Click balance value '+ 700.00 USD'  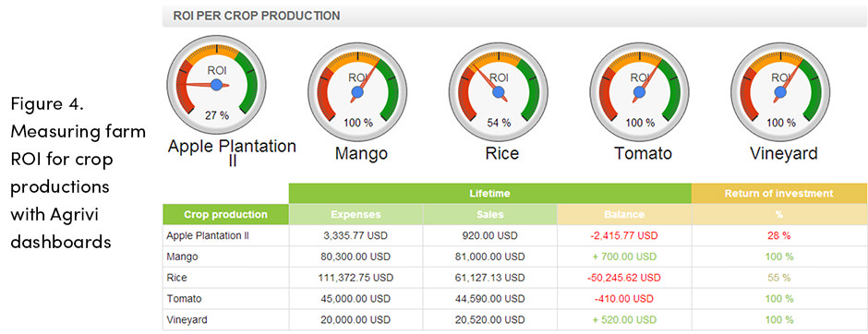624,256
